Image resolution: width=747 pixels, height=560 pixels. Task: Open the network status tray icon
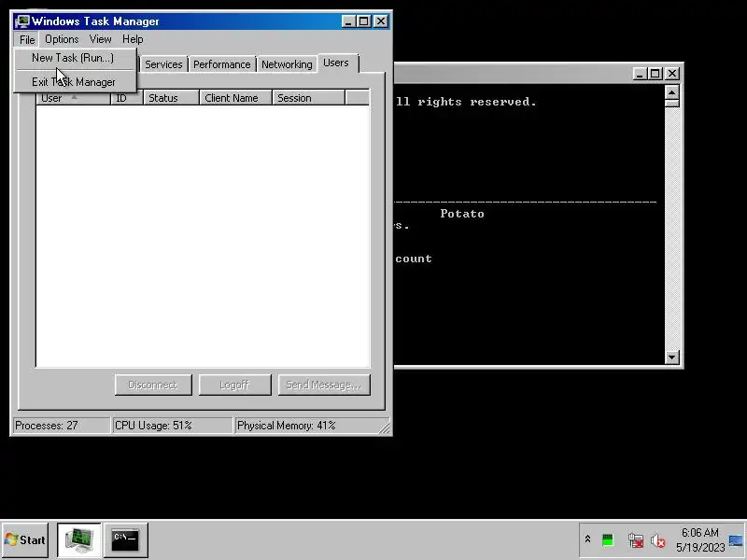pos(636,540)
